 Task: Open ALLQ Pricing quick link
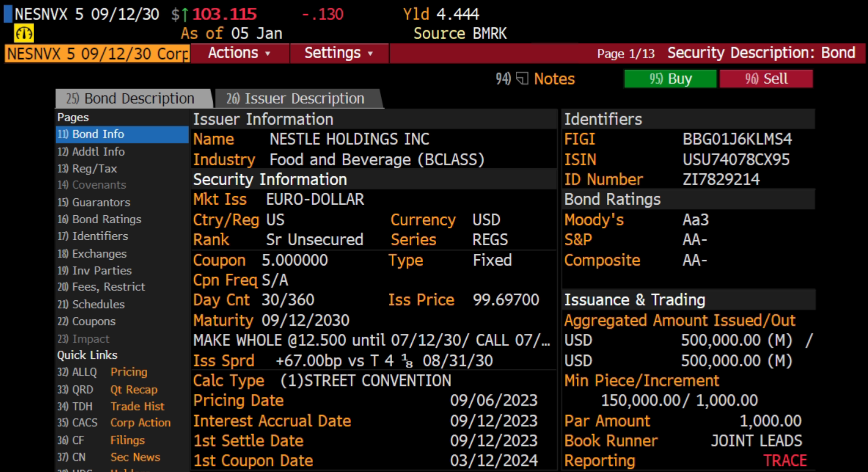tap(103, 372)
